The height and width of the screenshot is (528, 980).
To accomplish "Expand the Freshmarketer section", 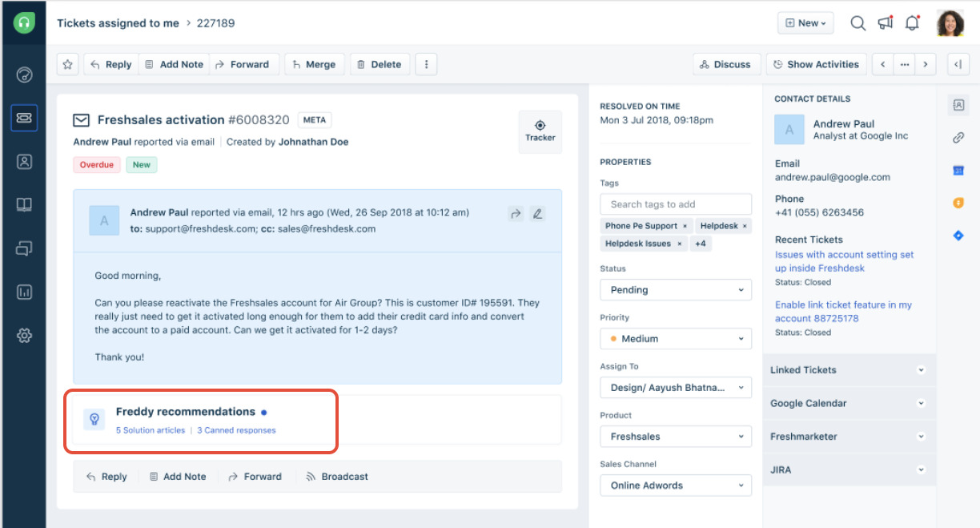I will click(x=849, y=437).
